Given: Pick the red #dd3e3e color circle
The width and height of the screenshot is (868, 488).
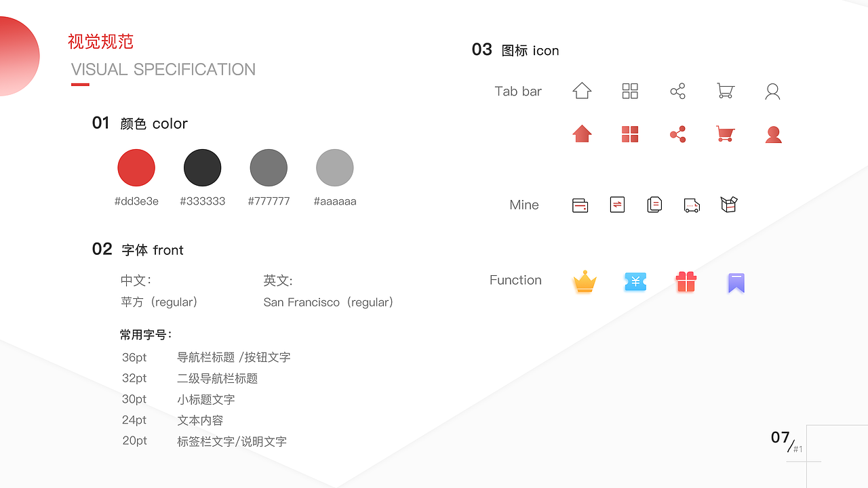Looking at the screenshot, I should coord(136,167).
